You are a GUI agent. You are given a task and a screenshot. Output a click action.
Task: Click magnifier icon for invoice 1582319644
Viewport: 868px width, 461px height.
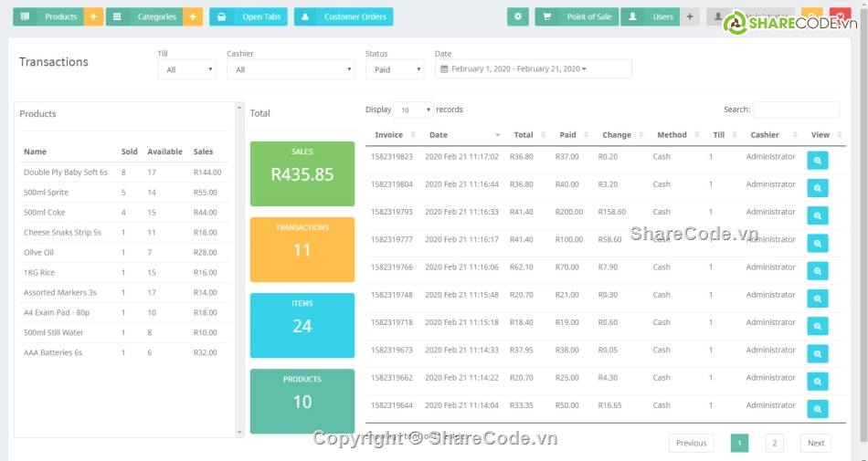(x=818, y=409)
